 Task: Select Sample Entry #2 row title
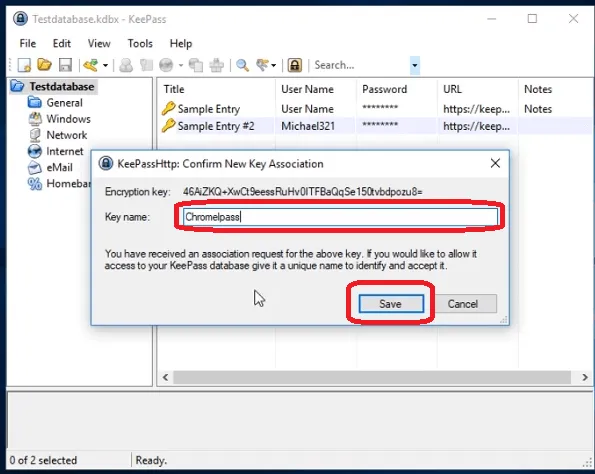(x=216, y=126)
